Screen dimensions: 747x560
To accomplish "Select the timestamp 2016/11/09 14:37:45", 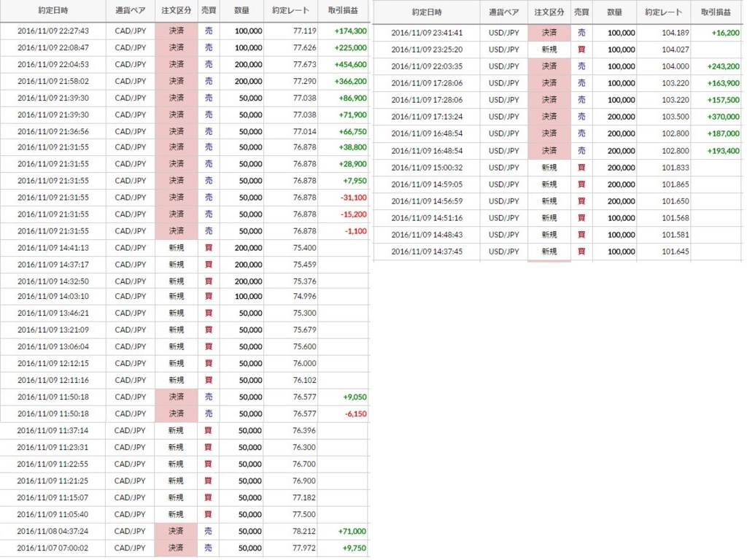I will click(x=427, y=252).
